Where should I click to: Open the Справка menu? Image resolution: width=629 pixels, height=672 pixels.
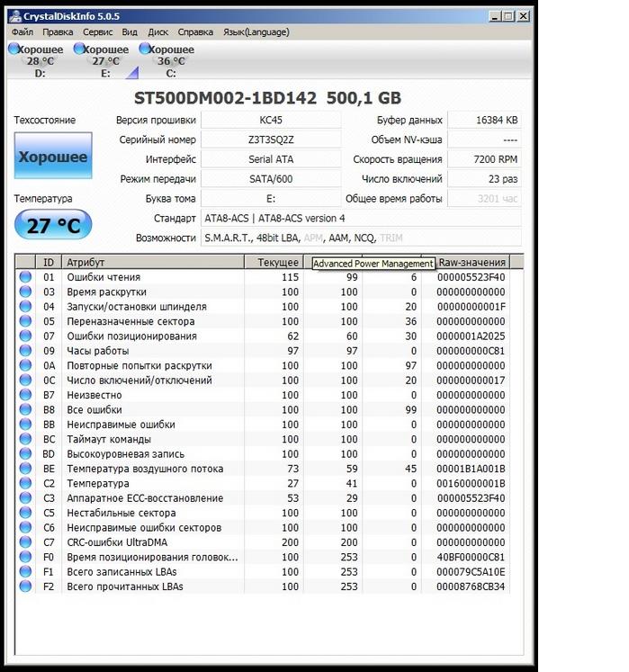point(195,32)
